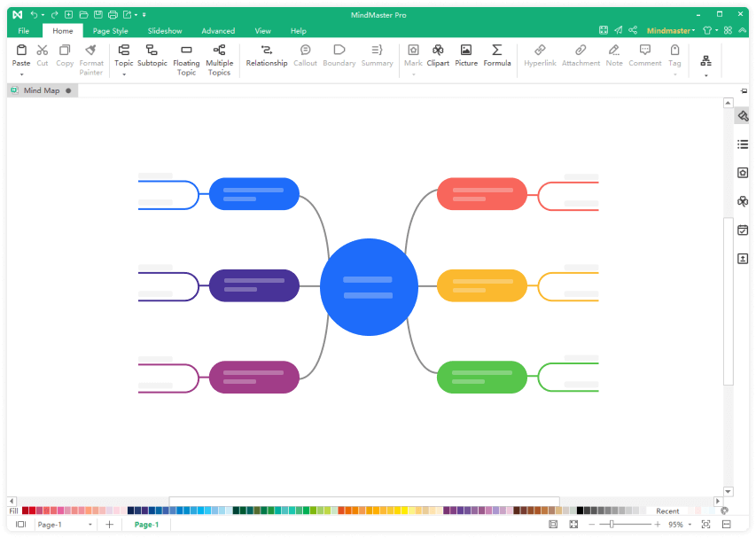The height and width of the screenshot is (538, 756).
Task: Open the clipart panel in right sidebar
Action: point(743,201)
